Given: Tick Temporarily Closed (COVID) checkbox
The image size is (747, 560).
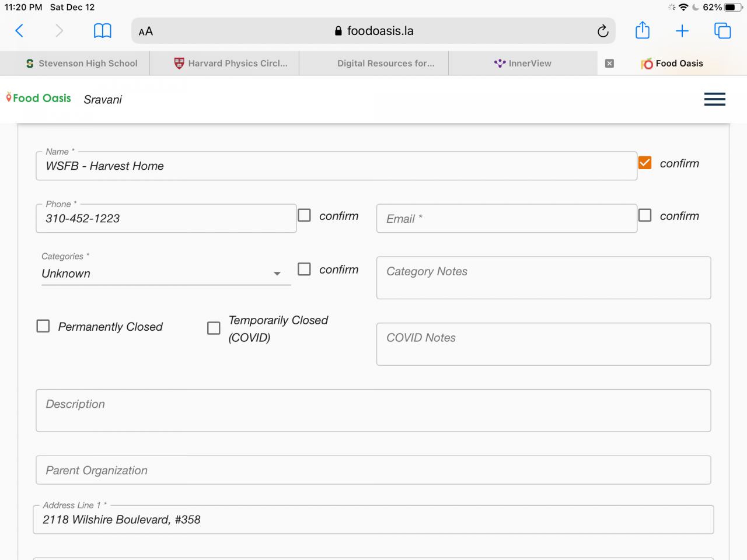Looking at the screenshot, I should pyautogui.click(x=214, y=328).
